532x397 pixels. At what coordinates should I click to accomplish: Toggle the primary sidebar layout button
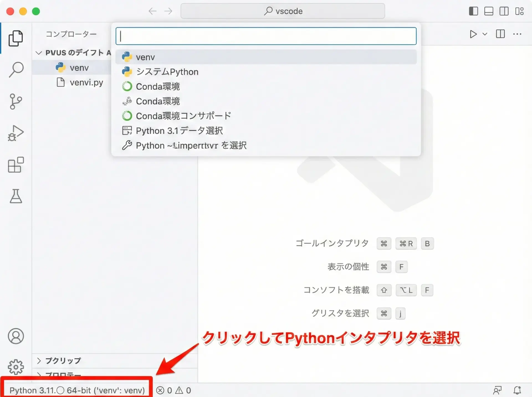[473, 11]
